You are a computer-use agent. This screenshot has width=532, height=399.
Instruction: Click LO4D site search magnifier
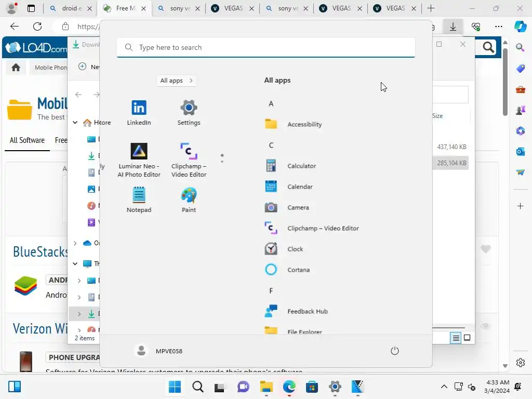[488, 47]
